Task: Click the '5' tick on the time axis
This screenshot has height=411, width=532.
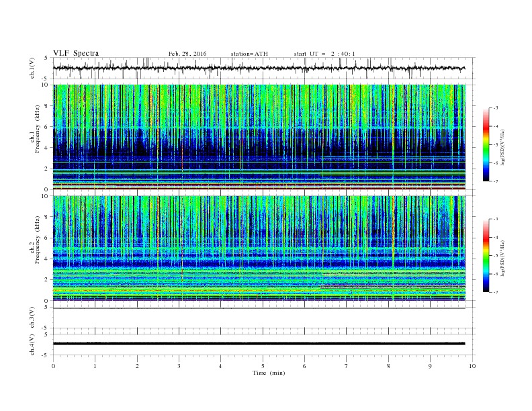Action: pos(263,366)
